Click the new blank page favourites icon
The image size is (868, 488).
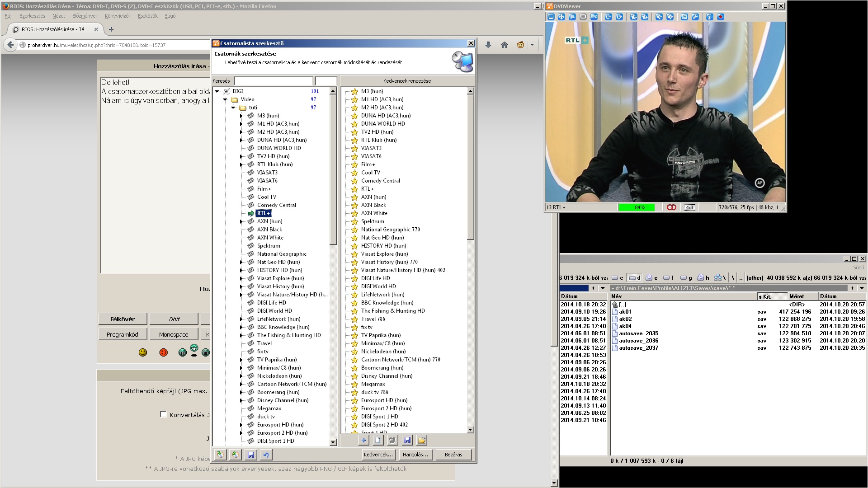click(378, 440)
